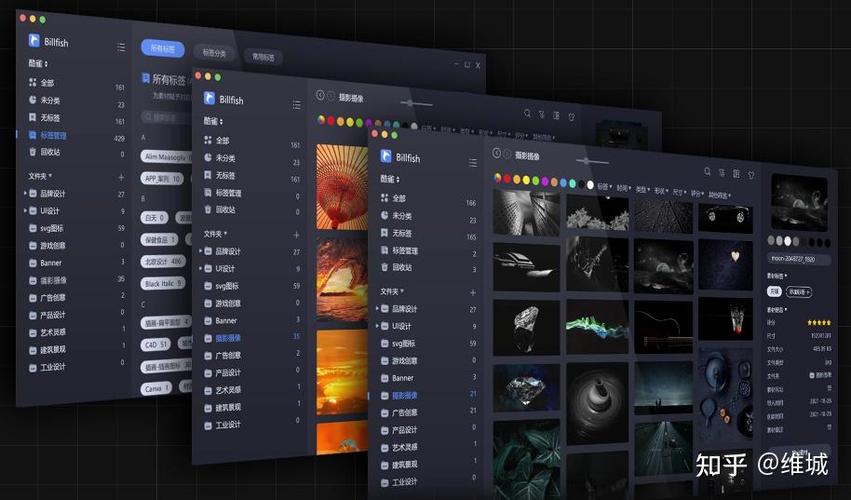Filter by white color in front window

pyautogui.click(x=590, y=185)
